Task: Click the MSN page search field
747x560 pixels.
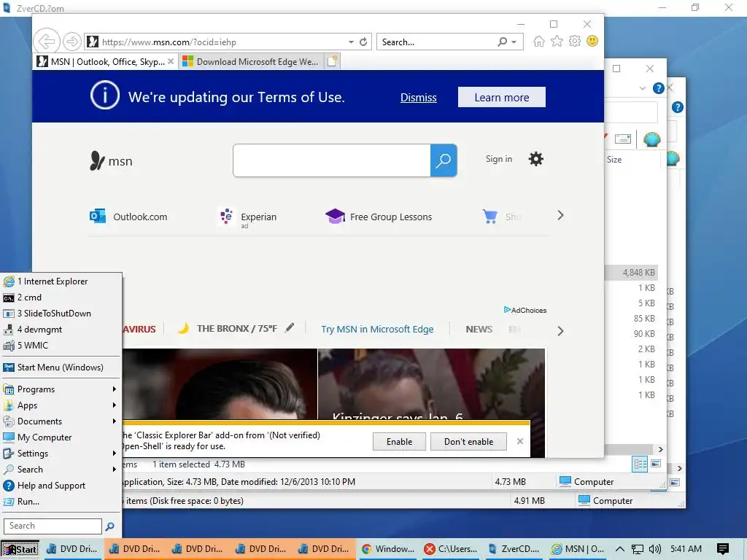Action: click(332, 160)
